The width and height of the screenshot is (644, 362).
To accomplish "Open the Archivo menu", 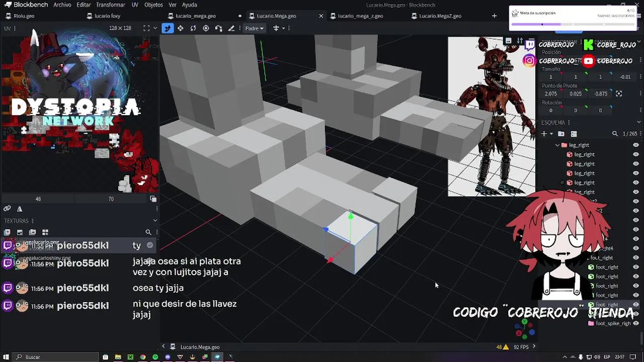I will coord(62,5).
